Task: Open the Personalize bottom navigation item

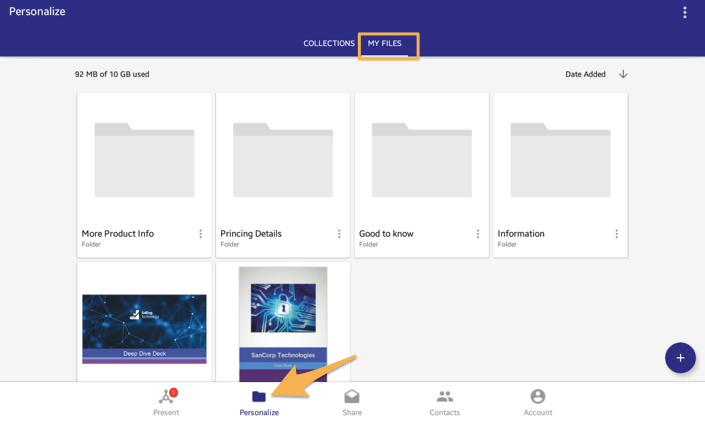Action: [259, 403]
